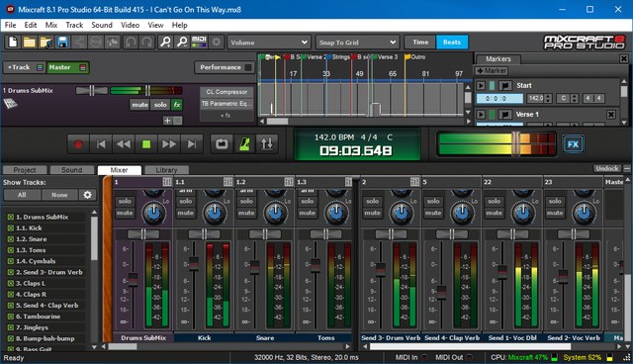This screenshot has height=364, width=633.
Task: Show all tracks with the All button
Action: coord(22,195)
